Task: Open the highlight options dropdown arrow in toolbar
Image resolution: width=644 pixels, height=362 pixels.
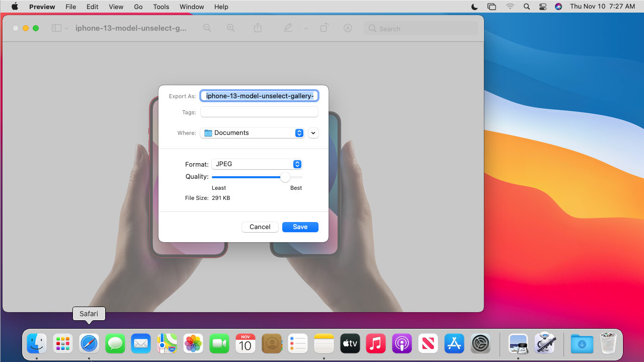Action: click(x=306, y=28)
